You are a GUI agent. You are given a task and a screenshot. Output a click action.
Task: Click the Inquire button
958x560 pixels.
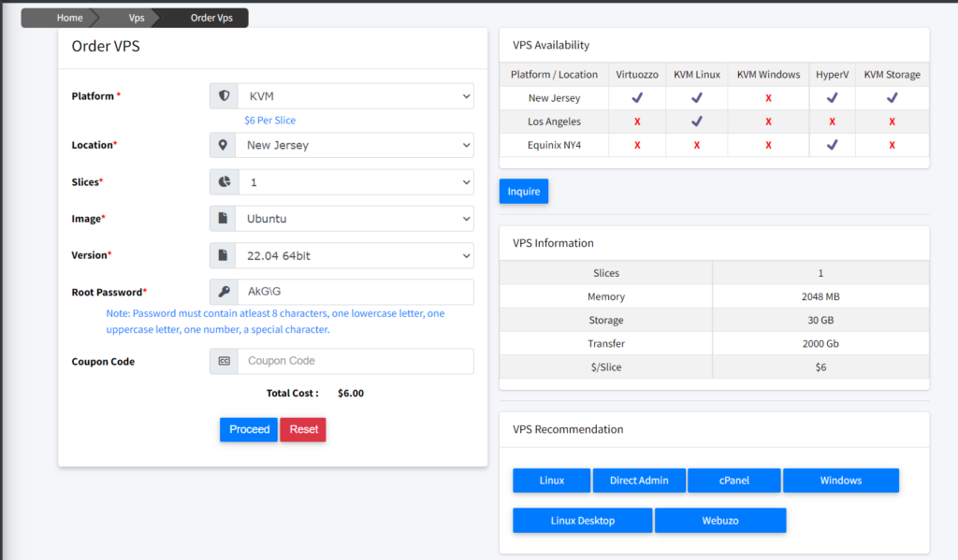pyautogui.click(x=523, y=191)
